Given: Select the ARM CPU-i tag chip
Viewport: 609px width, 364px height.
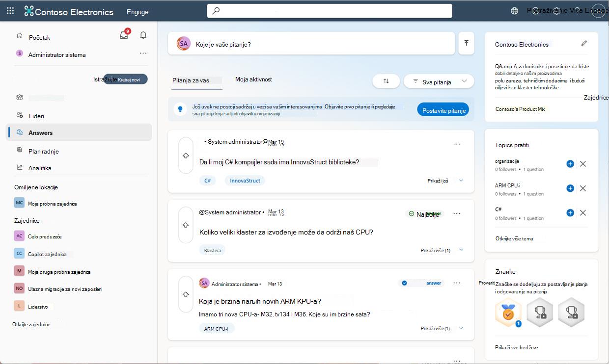Looking at the screenshot, I should pyautogui.click(x=217, y=328).
